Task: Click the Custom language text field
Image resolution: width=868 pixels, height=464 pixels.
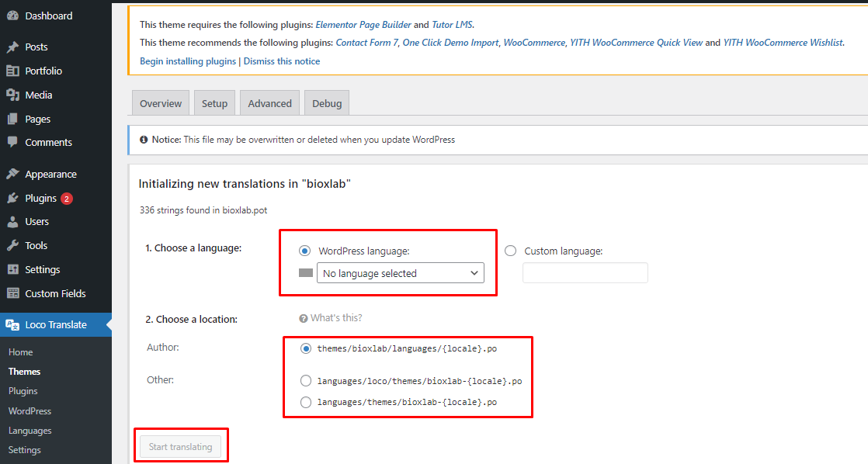Action: pos(585,272)
